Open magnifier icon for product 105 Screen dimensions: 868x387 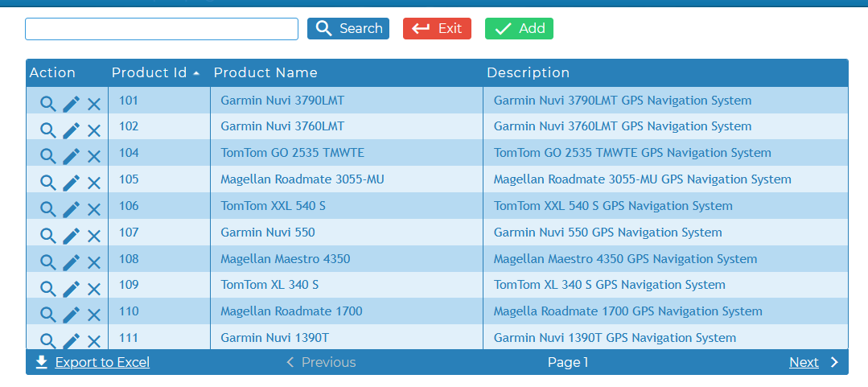pos(48,183)
